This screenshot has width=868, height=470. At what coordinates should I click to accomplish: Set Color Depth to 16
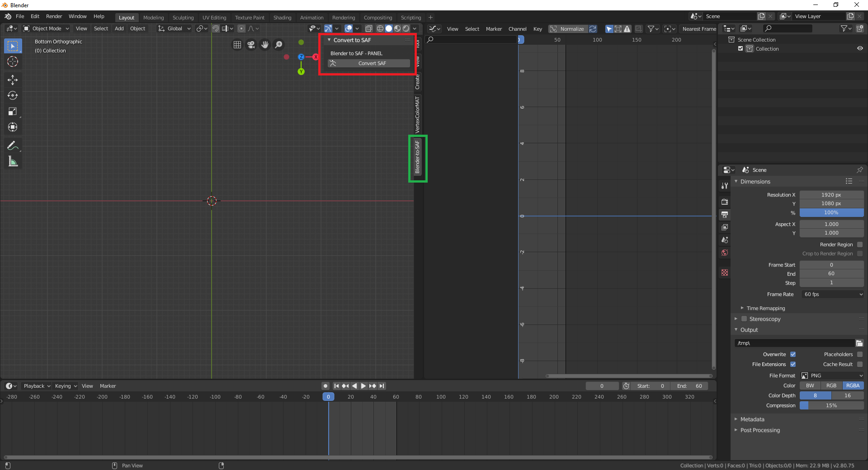pos(848,395)
